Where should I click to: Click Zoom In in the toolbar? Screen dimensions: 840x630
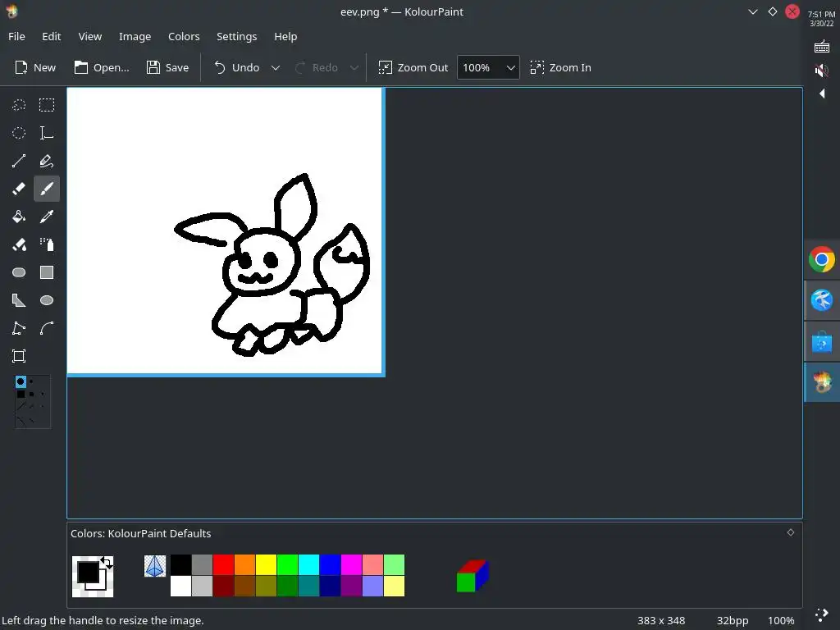pos(560,67)
